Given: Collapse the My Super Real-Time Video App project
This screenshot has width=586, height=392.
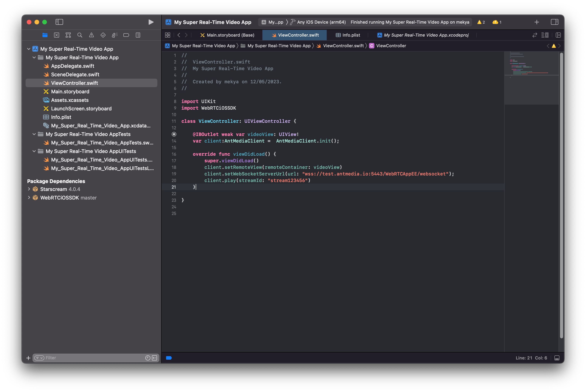Looking at the screenshot, I should [x=29, y=49].
